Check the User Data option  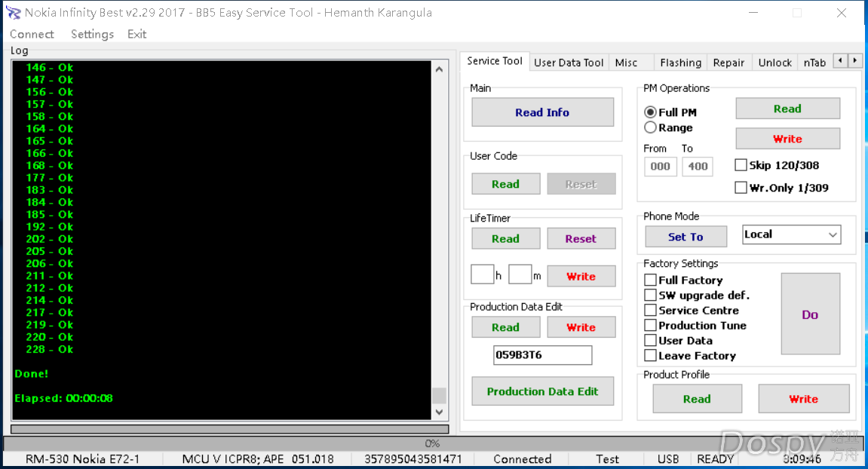(651, 341)
